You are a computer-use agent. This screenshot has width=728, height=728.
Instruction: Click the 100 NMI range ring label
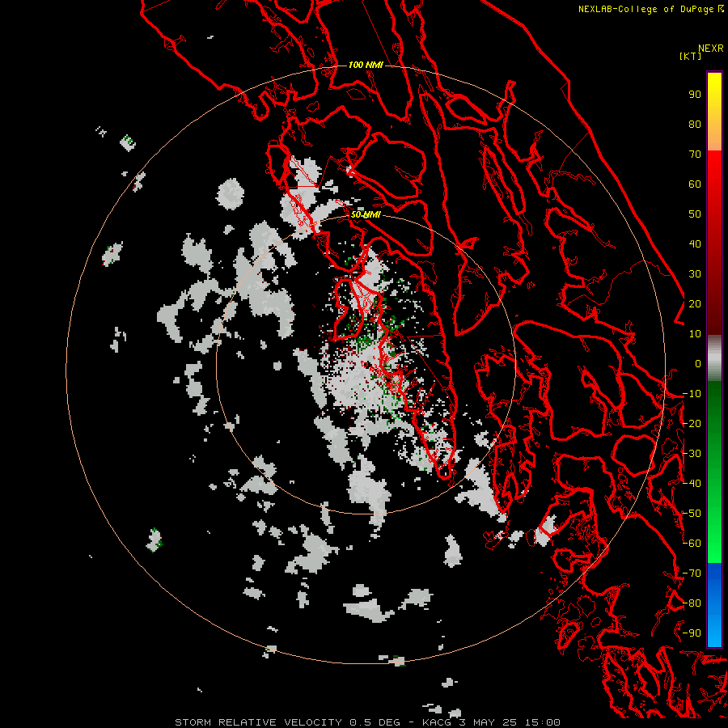point(366,65)
